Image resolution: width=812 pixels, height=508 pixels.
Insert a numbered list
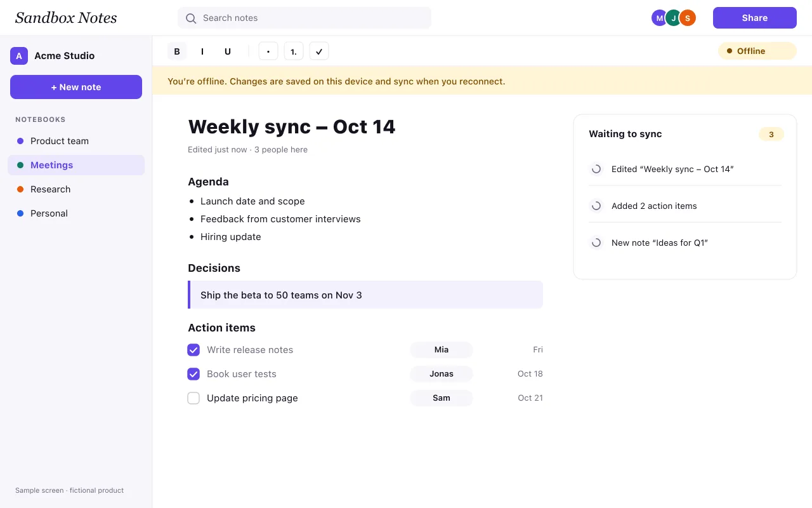pyautogui.click(x=294, y=51)
